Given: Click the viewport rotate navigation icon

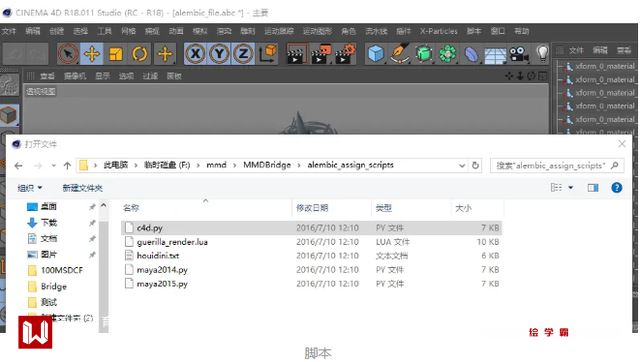Looking at the screenshot, I should coord(531,76).
